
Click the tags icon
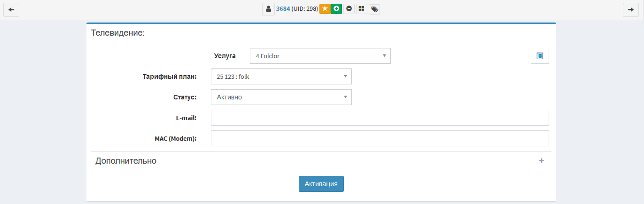[x=374, y=9]
